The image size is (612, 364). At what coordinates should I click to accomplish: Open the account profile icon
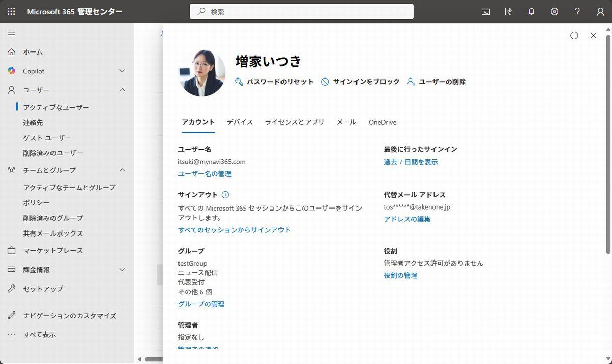pyautogui.click(x=600, y=11)
